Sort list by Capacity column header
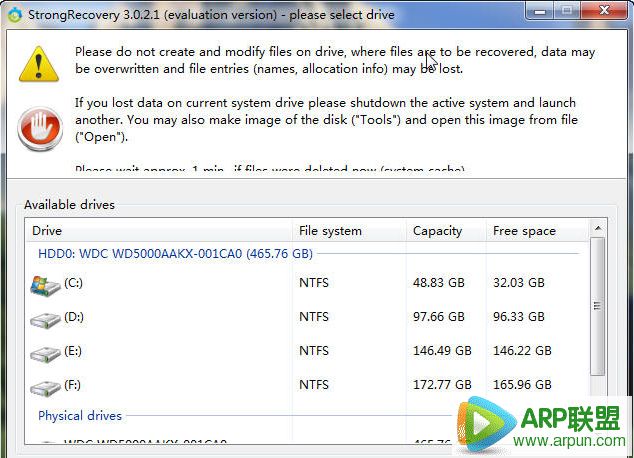 tap(445, 231)
